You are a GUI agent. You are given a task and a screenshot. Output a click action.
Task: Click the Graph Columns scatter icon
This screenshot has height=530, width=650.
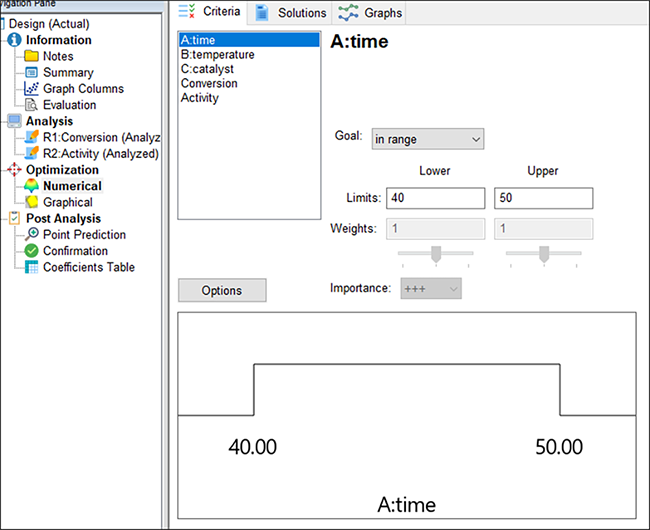(x=32, y=88)
